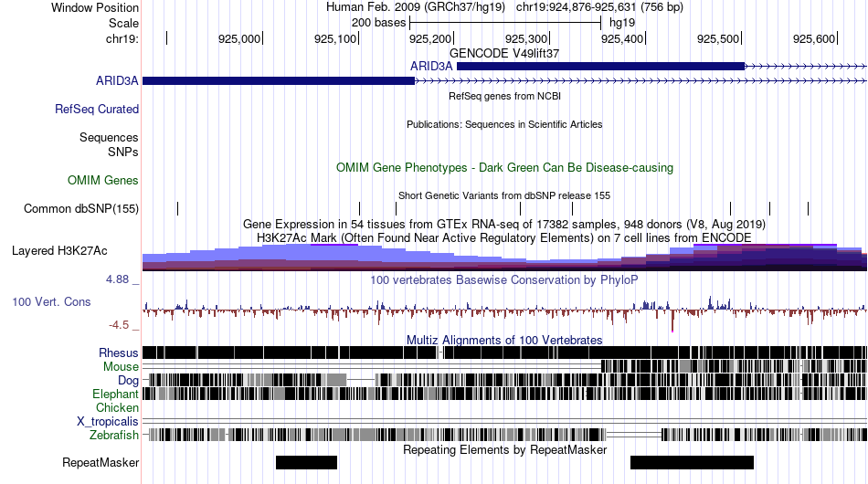Click the 925,200 ruler position

click(x=430, y=38)
